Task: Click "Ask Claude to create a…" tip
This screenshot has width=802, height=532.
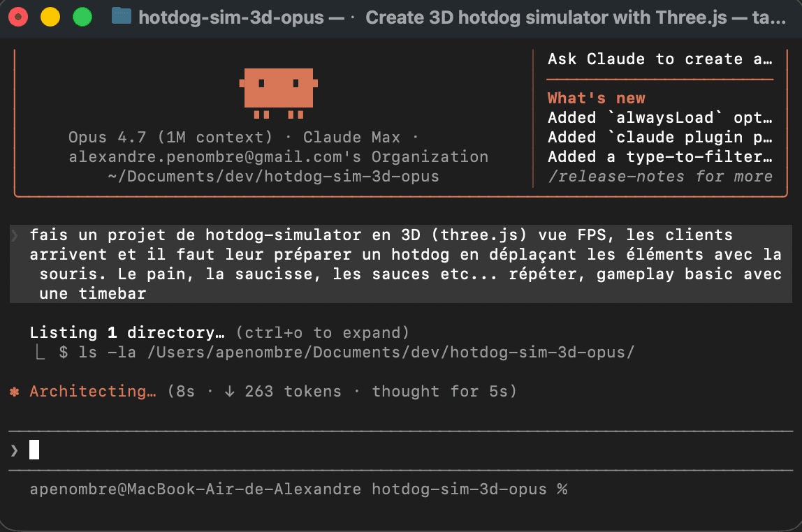Action: (x=659, y=59)
